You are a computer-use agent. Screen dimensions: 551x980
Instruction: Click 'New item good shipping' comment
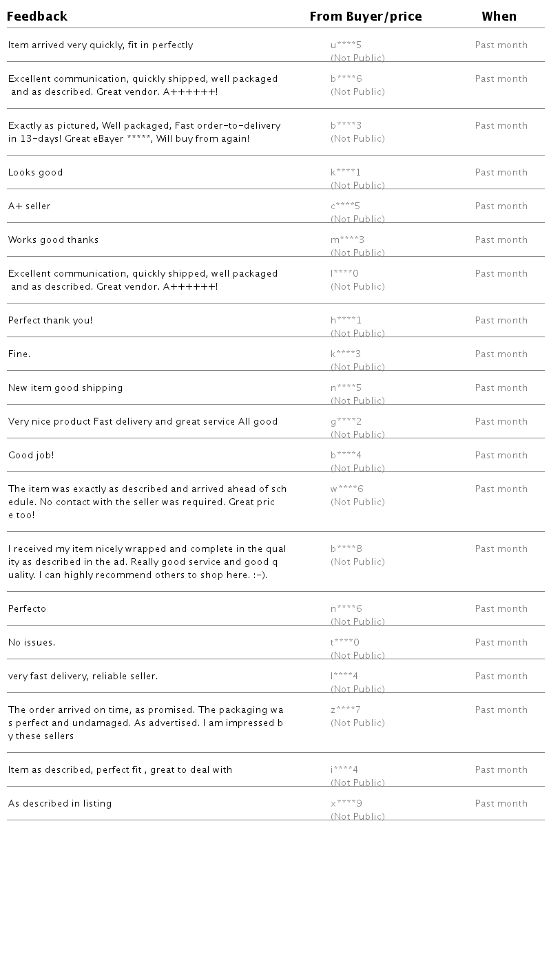pos(65,388)
